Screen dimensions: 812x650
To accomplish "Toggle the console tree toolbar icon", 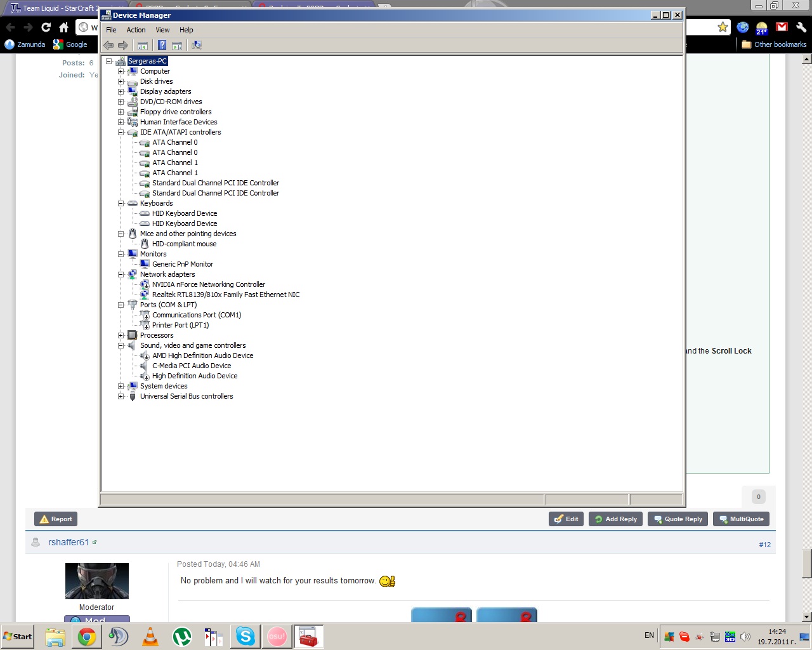I will 143,45.
